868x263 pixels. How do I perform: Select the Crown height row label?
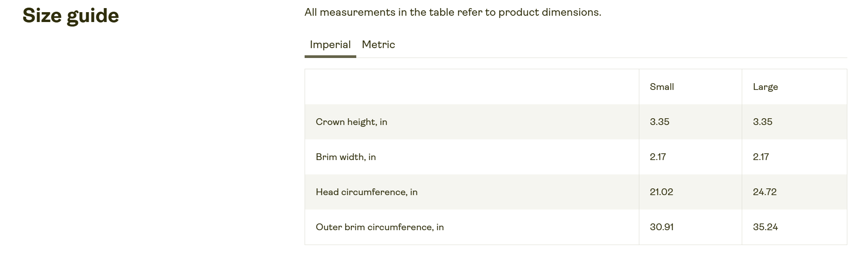(x=351, y=122)
